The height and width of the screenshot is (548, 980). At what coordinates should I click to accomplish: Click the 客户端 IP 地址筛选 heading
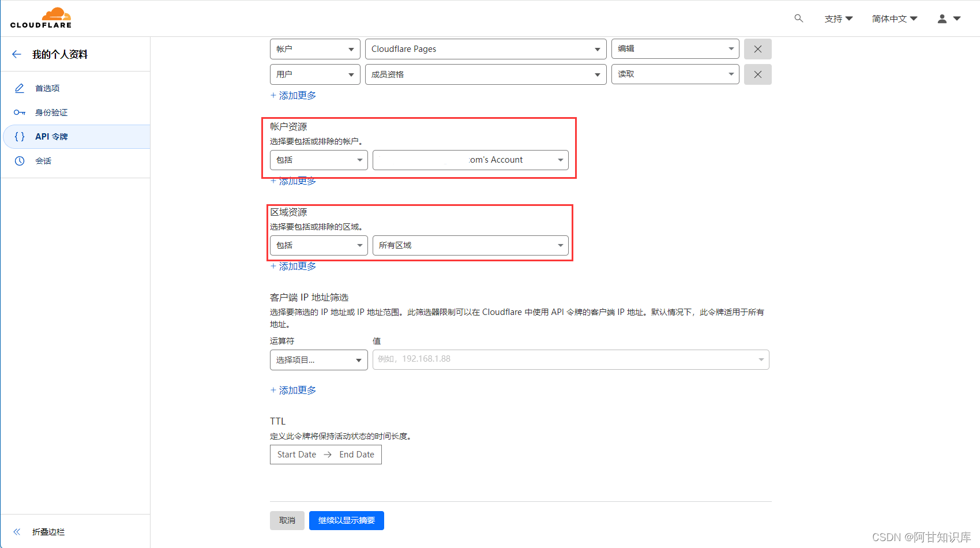point(309,298)
